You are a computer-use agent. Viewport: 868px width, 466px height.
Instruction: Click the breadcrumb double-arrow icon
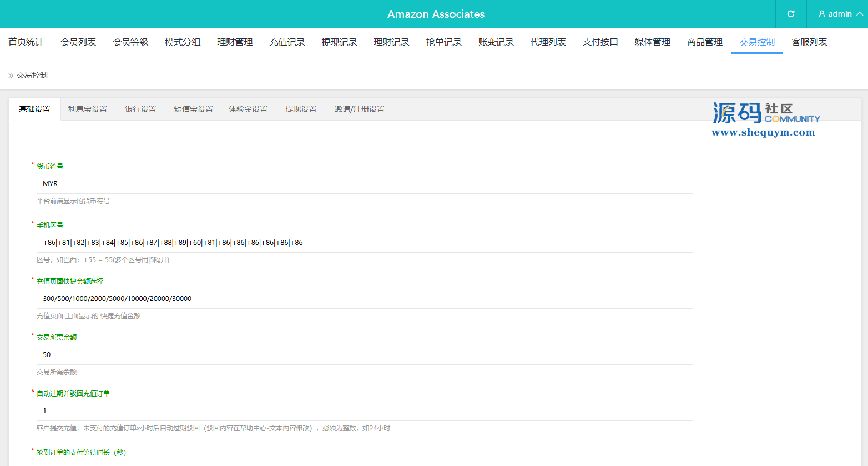click(x=11, y=76)
